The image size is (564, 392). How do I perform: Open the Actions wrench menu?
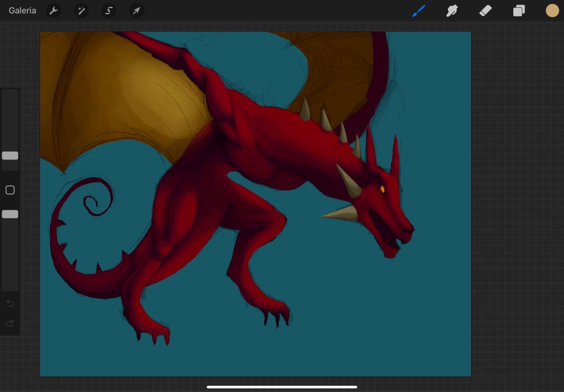pos(53,11)
